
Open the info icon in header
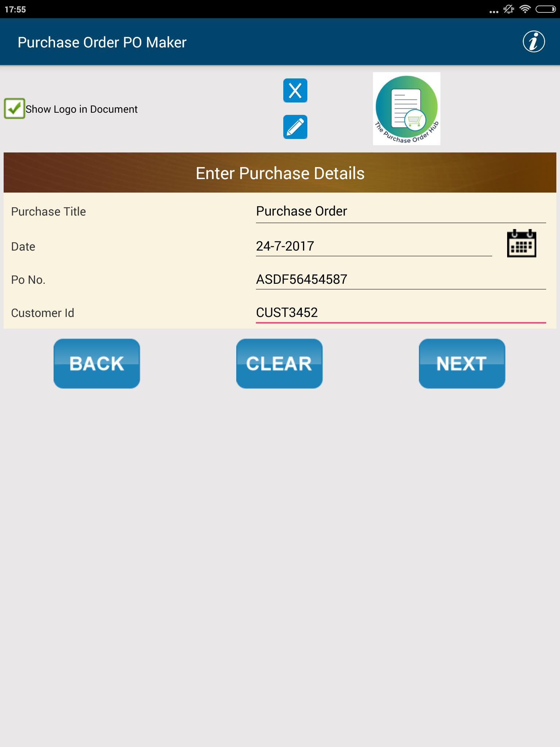tap(534, 42)
